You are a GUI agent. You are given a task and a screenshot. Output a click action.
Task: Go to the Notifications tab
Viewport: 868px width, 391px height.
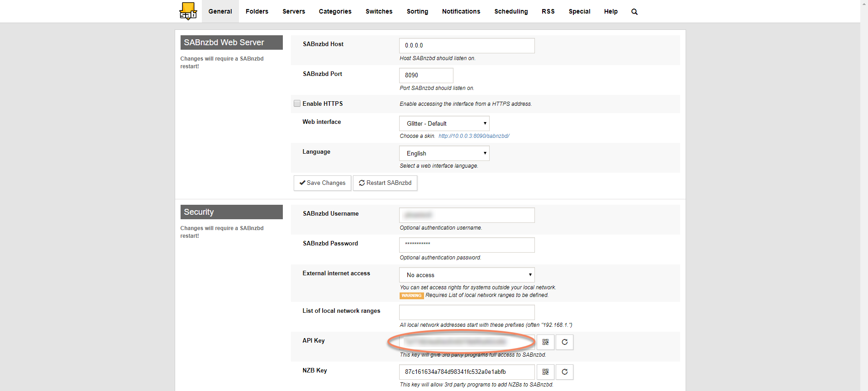coord(461,11)
